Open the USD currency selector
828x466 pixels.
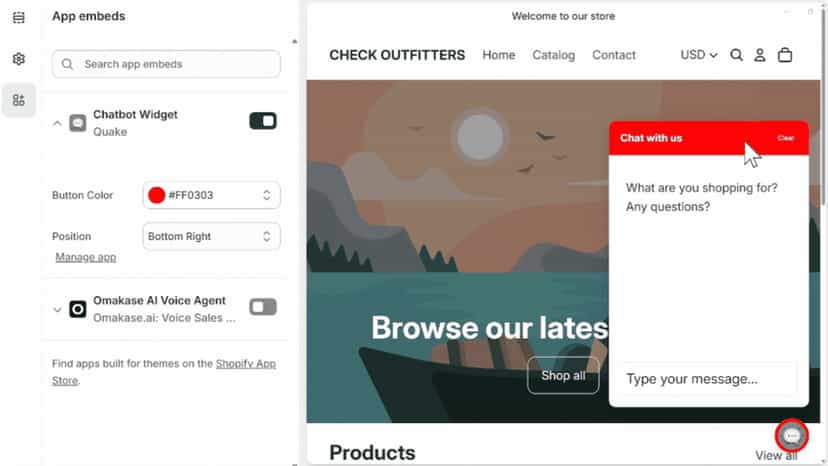click(699, 55)
